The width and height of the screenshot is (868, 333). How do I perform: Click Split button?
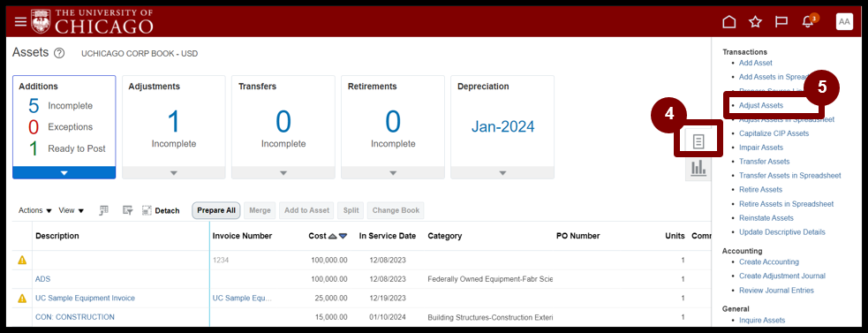click(x=351, y=210)
